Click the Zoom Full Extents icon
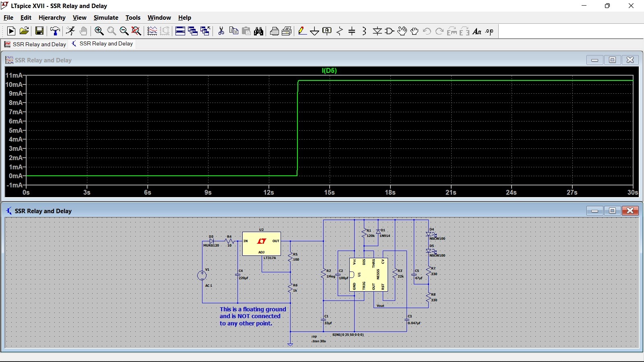Screen dimensions: 644x362 coord(136,31)
